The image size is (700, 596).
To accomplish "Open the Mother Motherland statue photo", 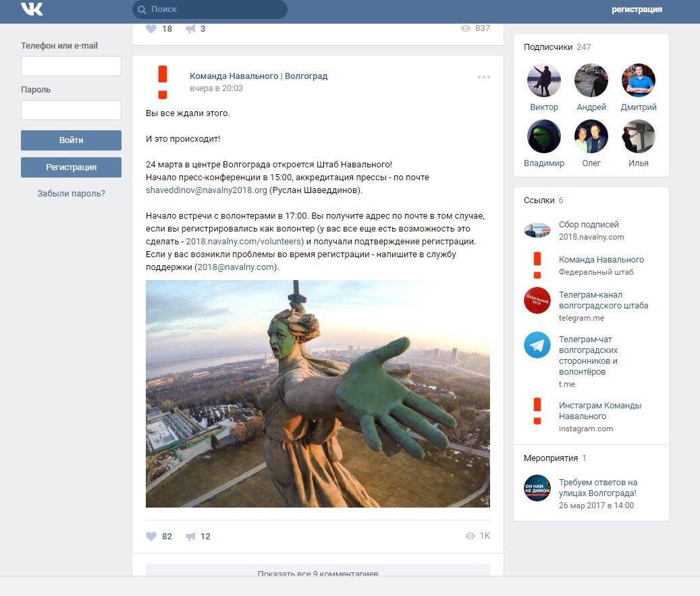I will (x=318, y=394).
